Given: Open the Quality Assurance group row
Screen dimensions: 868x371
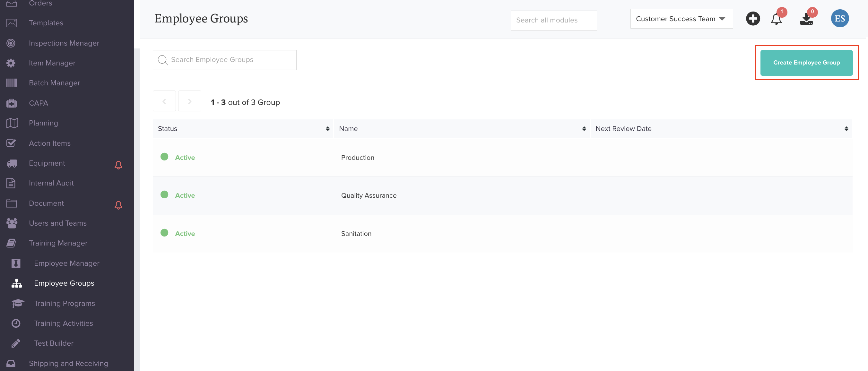Looking at the screenshot, I should tap(368, 195).
